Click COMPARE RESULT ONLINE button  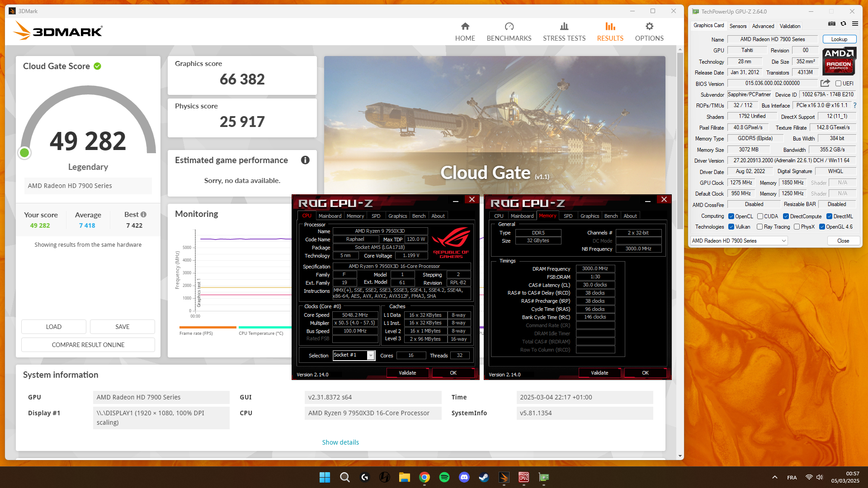coord(88,345)
